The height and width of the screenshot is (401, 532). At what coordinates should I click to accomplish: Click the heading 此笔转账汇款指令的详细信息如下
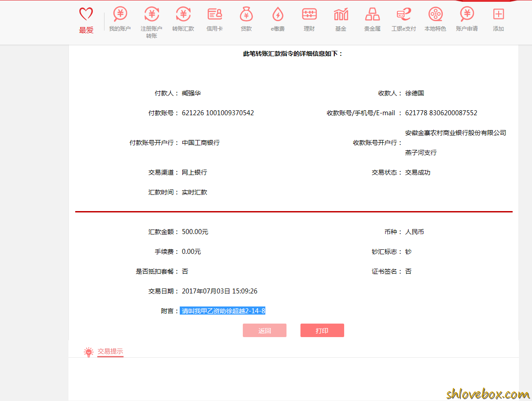(292, 54)
